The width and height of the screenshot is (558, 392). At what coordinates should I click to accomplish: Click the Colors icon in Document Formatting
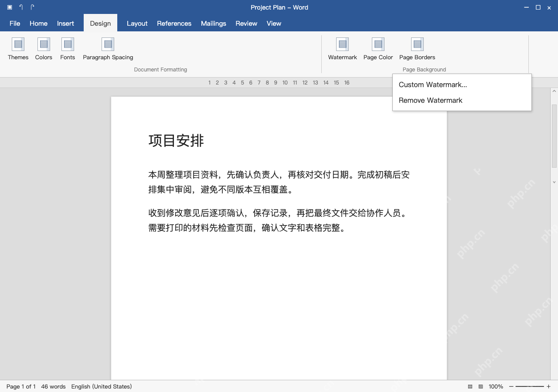(x=44, y=44)
